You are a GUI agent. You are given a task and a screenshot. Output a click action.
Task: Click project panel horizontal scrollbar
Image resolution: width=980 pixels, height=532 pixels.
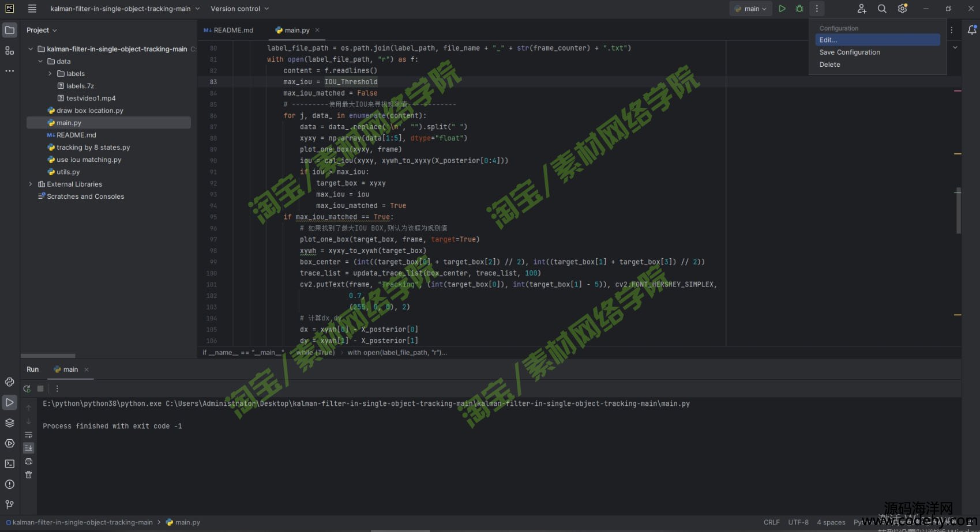48,356
